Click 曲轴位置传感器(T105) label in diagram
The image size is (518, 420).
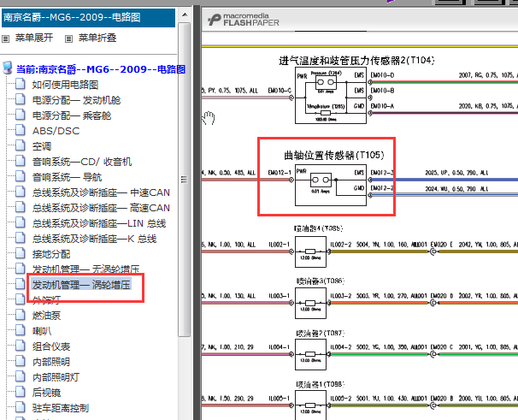pyautogui.click(x=334, y=156)
